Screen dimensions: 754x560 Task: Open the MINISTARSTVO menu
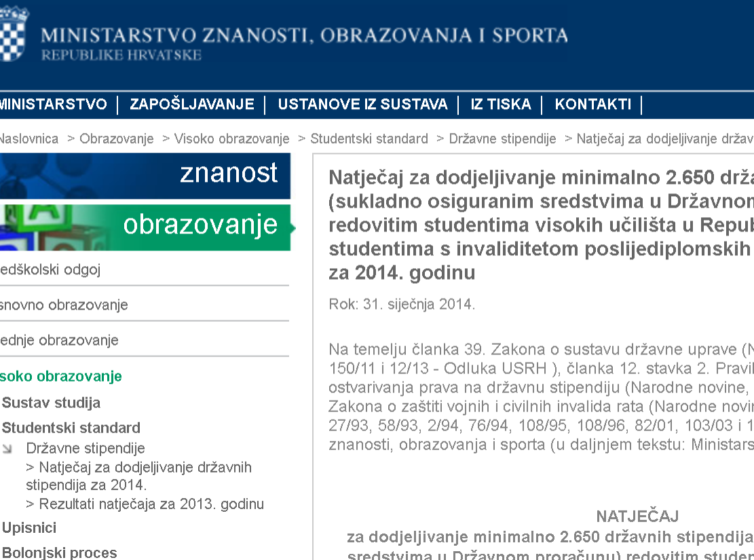click(53, 105)
